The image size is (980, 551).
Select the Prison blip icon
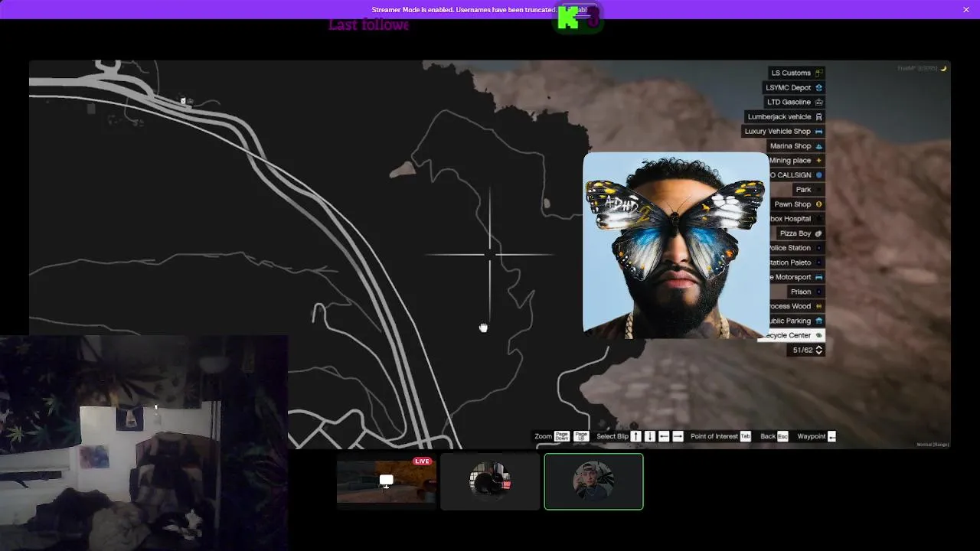tap(818, 292)
